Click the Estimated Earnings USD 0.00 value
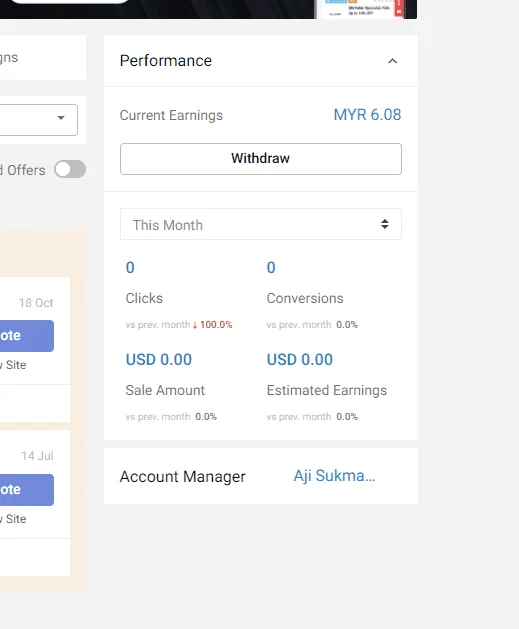The height and width of the screenshot is (629, 519). point(300,360)
